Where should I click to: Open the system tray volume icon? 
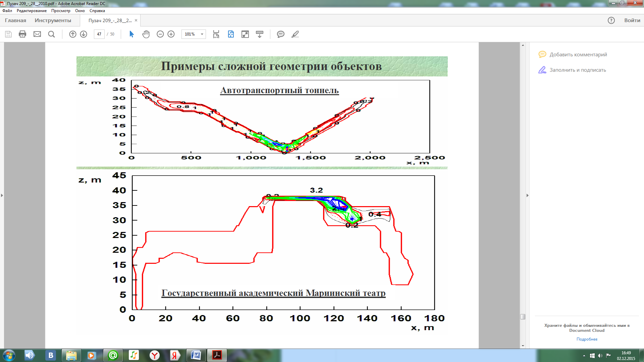pos(600,356)
